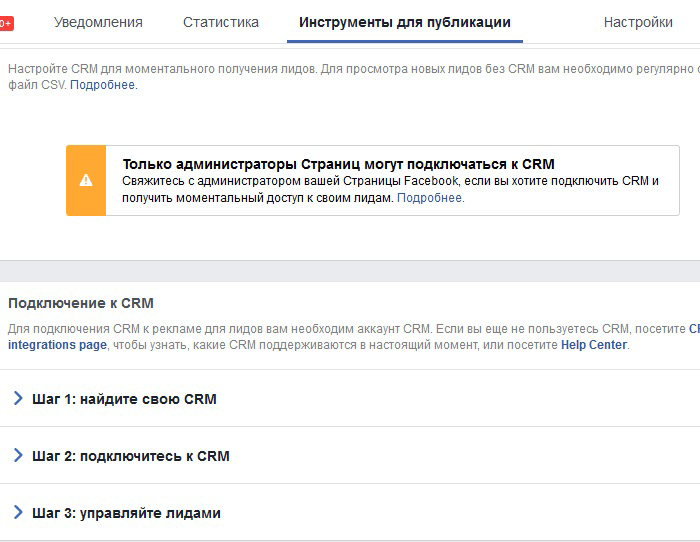Open the 'integrations page' link
Screen dimensions: 700x542
coord(57,345)
